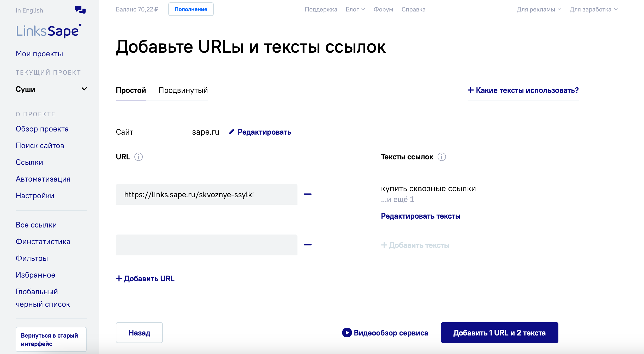Click the LinksSape logo
The image size is (644, 354).
pyautogui.click(x=49, y=31)
